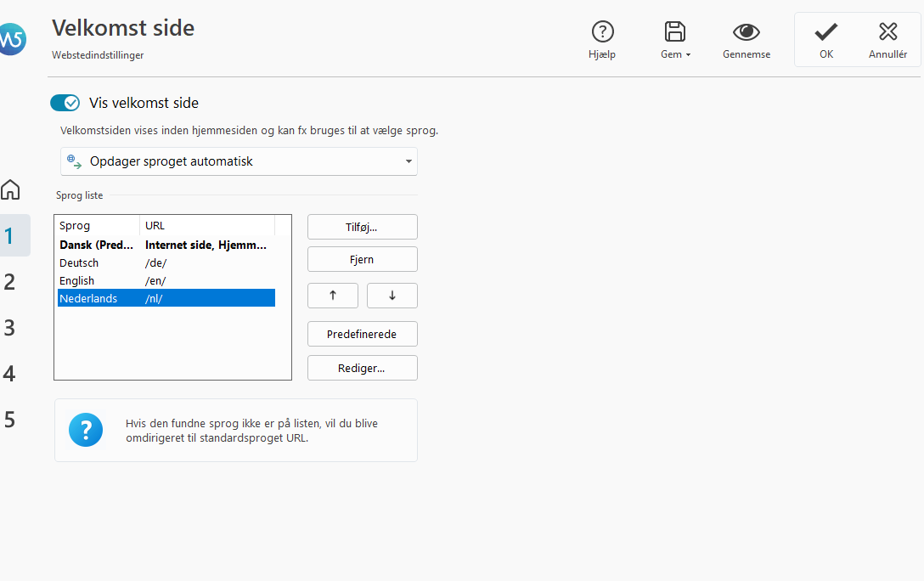Image resolution: width=924 pixels, height=581 pixels.
Task: Move selected language up with arrow button
Action: click(332, 296)
